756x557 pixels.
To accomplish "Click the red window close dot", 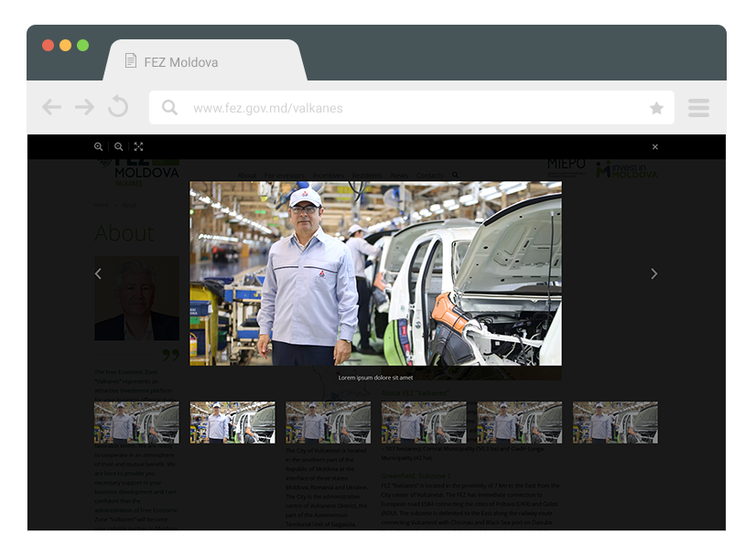I will point(48,46).
